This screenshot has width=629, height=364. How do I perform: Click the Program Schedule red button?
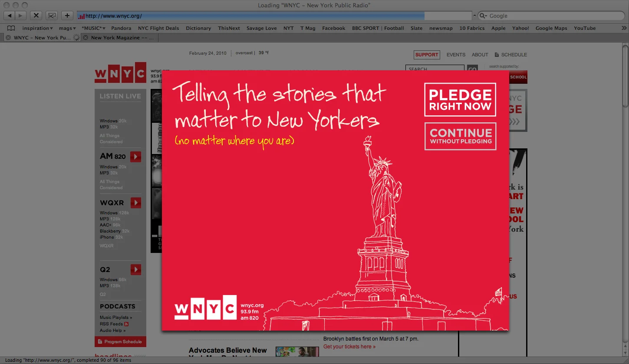[120, 342]
